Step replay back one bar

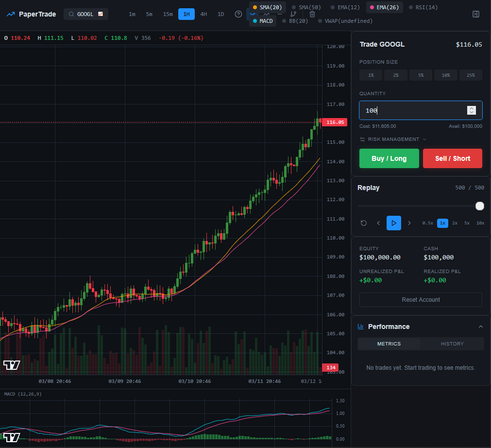(378, 223)
